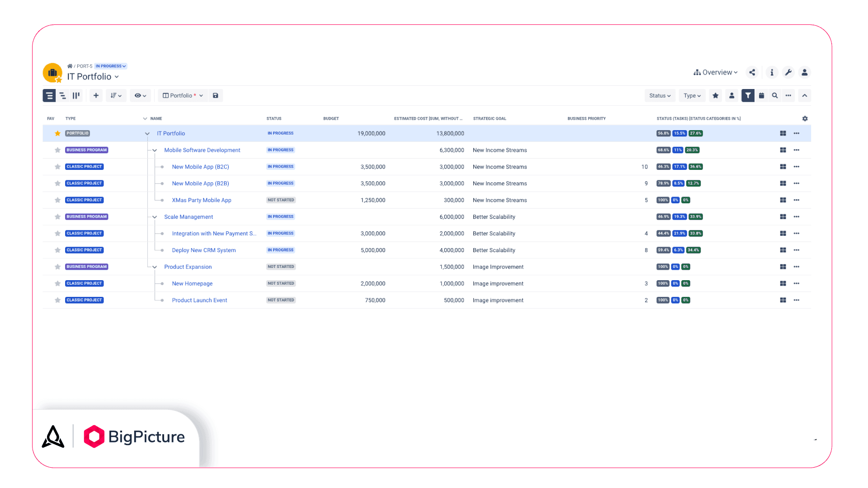The width and height of the screenshot is (868, 488).
Task: Collapse the toolbar with up chevron
Action: [805, 95]
